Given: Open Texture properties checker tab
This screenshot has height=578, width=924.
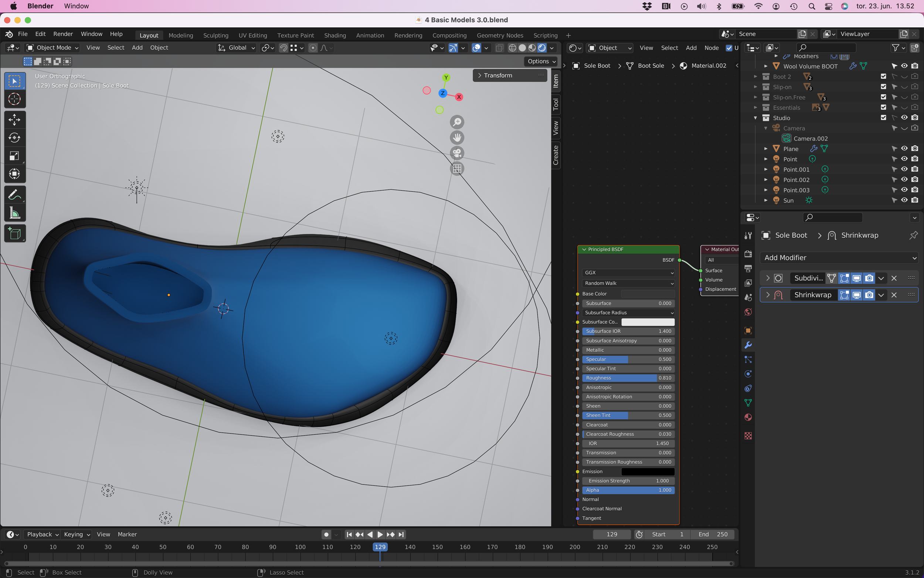Looking at the screenshot, I should click(x=748, y=436).
